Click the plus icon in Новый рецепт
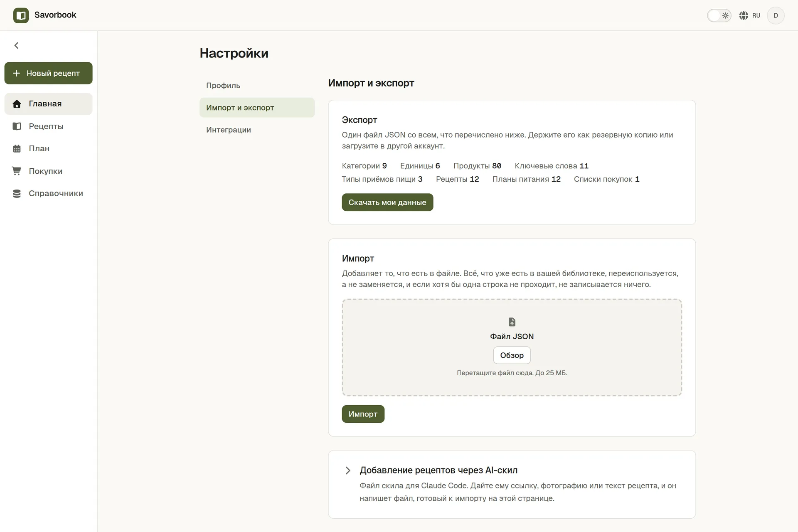The width and height of the screenshot is (798, 532). 16,73
